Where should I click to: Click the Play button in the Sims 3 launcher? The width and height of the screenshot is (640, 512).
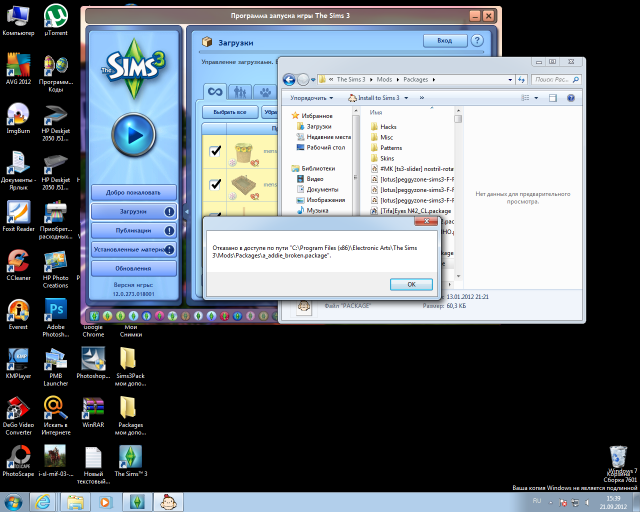[133, 135]
